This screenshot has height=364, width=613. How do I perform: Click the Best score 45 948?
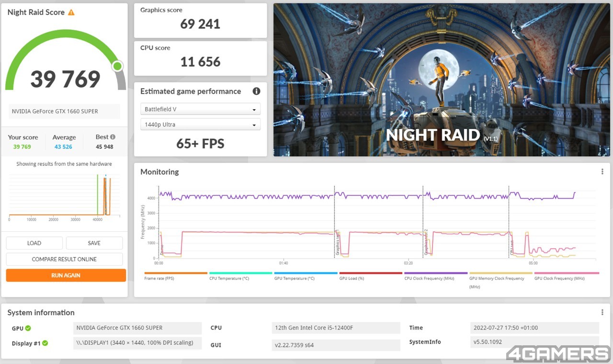pyautogui.click(x=104, y=147)
